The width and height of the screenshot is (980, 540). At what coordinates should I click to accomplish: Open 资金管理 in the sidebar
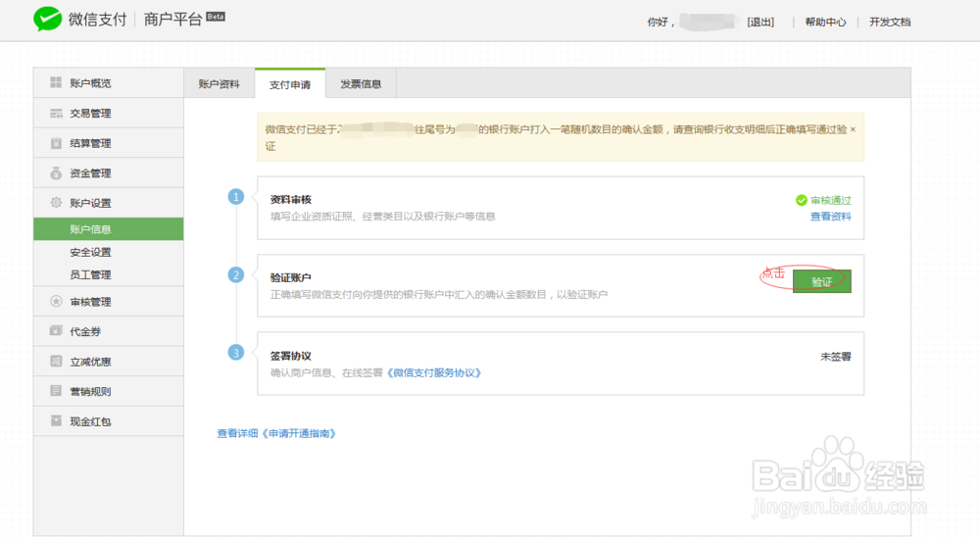click(108, 173)
